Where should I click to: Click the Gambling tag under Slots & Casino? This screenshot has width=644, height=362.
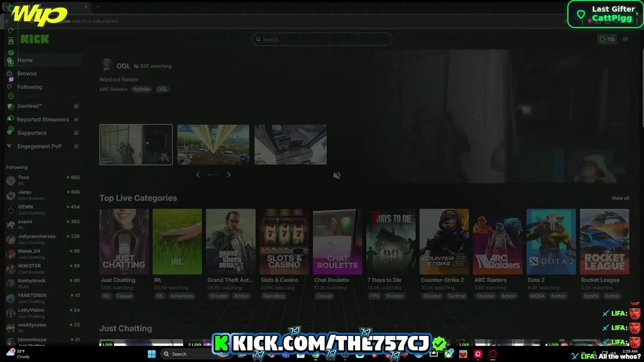[x=274, y=296]
